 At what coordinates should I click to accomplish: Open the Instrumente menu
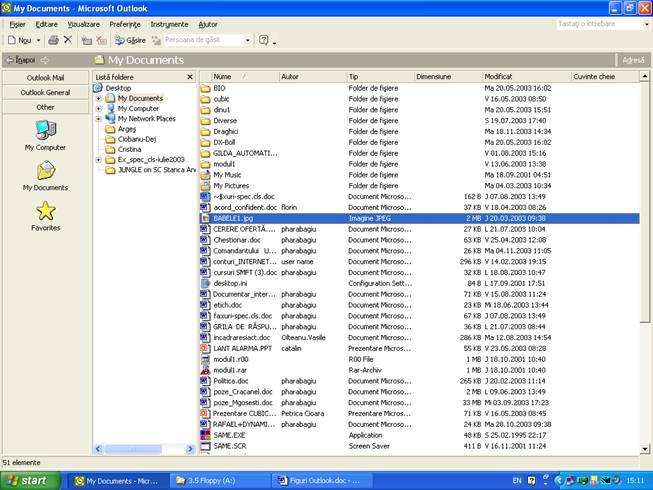(x=169, y=24)
